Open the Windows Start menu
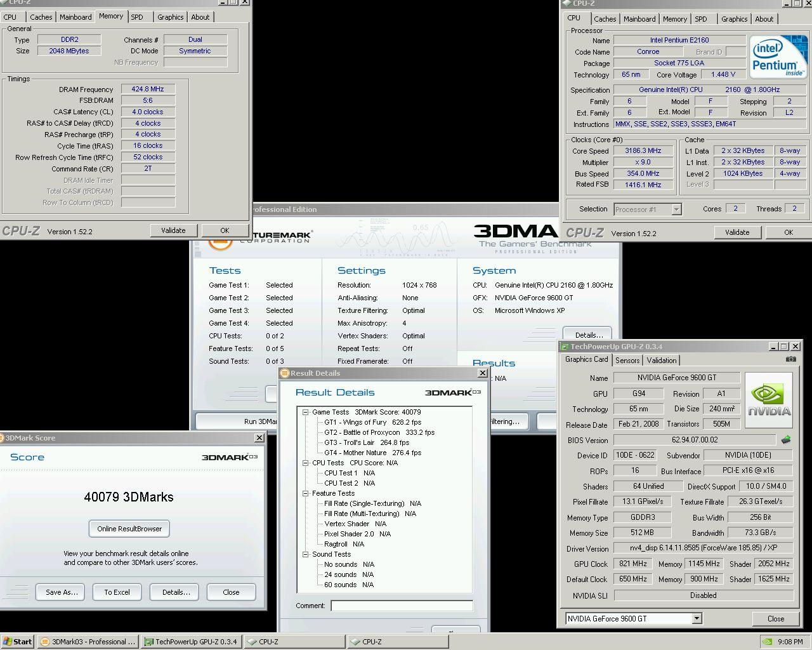The width and height of the screenshot is (812, 650). (17, 642)
